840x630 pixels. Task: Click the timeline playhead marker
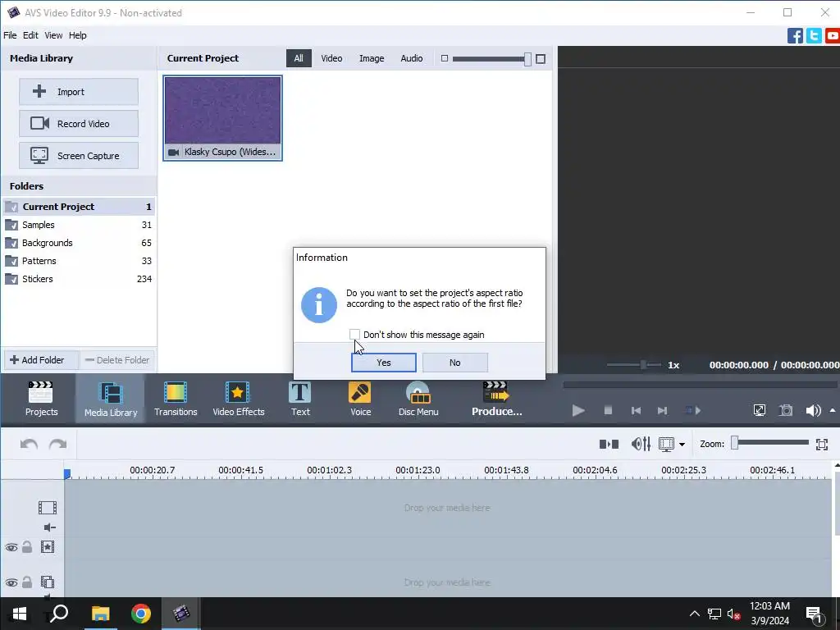[x=67, y=473]
